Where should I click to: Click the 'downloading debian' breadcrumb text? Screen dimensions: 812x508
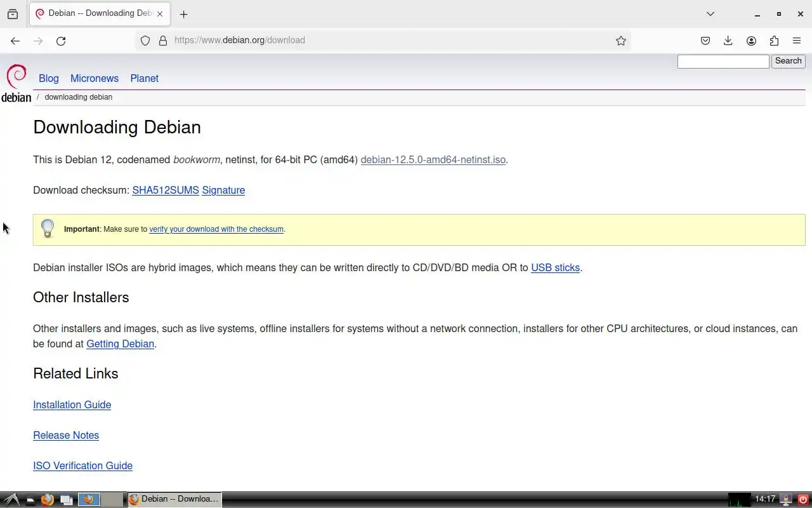click(79, 97)
